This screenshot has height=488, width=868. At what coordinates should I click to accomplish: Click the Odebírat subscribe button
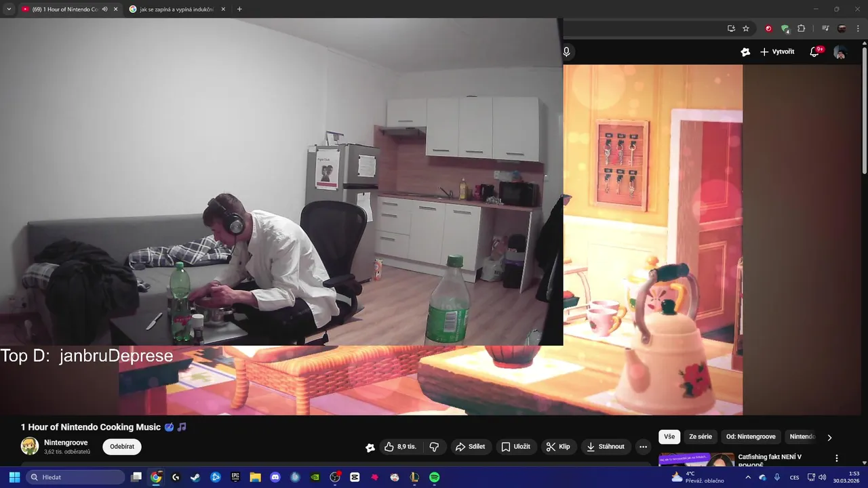(122, 447)
